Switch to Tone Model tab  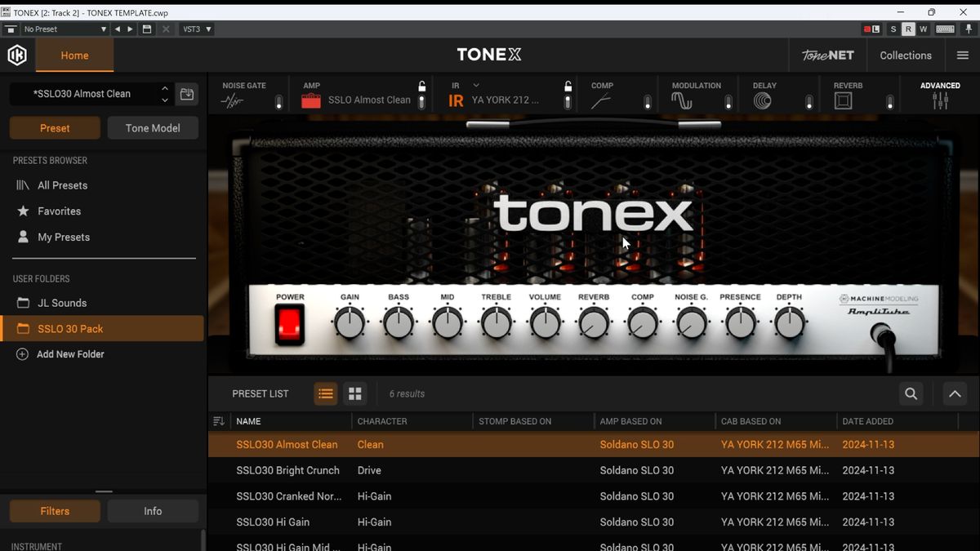(x=153, y=128)
